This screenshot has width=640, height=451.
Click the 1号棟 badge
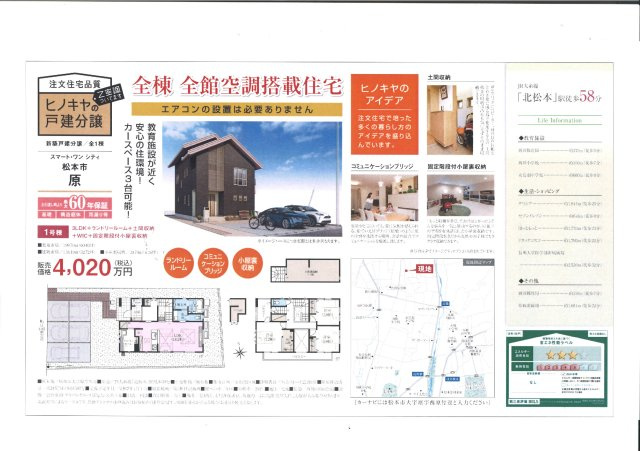click(x=53, y=232)
